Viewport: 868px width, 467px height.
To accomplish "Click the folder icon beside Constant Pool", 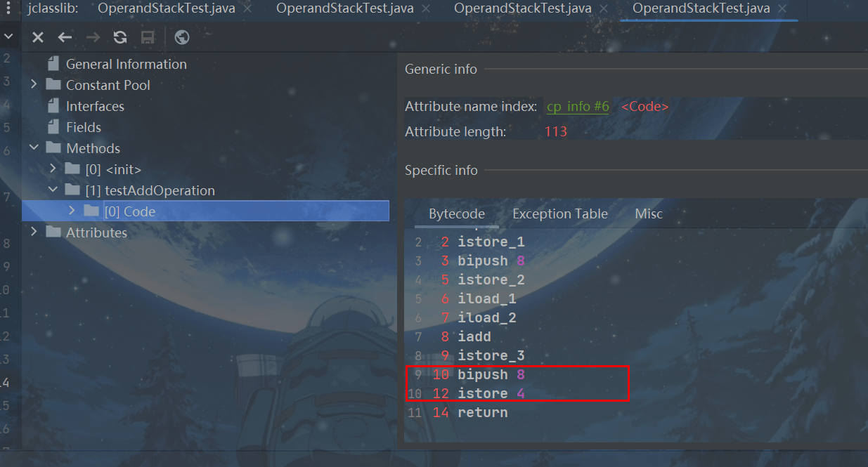I will [53, 85].
